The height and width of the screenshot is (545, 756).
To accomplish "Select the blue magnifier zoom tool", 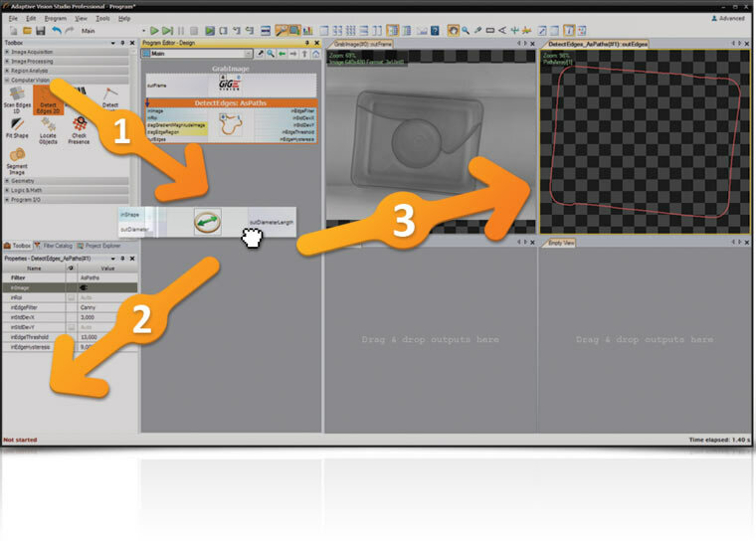I will tap(466, 31).
